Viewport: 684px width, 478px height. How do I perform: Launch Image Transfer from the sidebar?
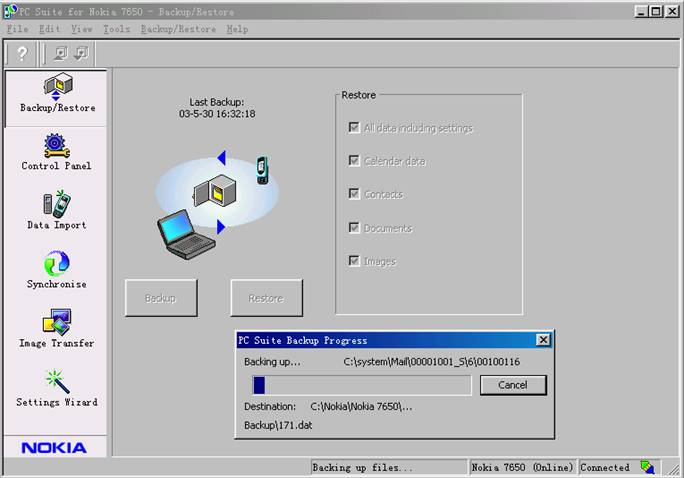coord(57,328)
